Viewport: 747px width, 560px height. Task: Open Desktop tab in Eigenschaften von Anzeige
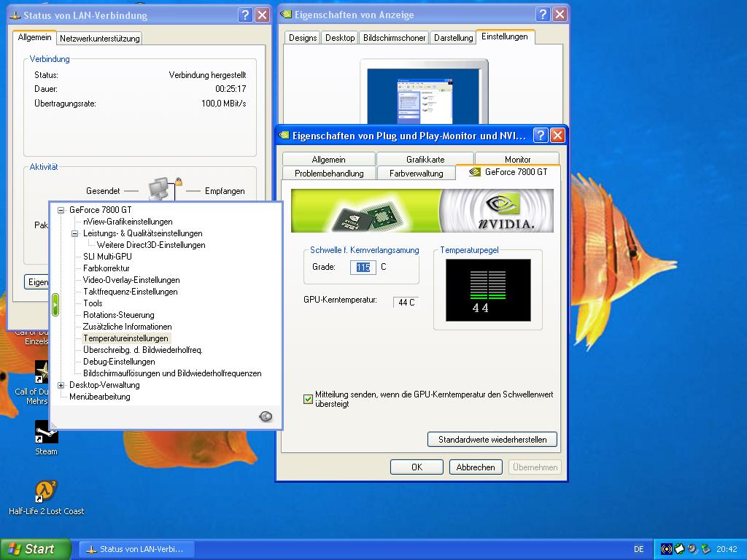tap(340, 38)
